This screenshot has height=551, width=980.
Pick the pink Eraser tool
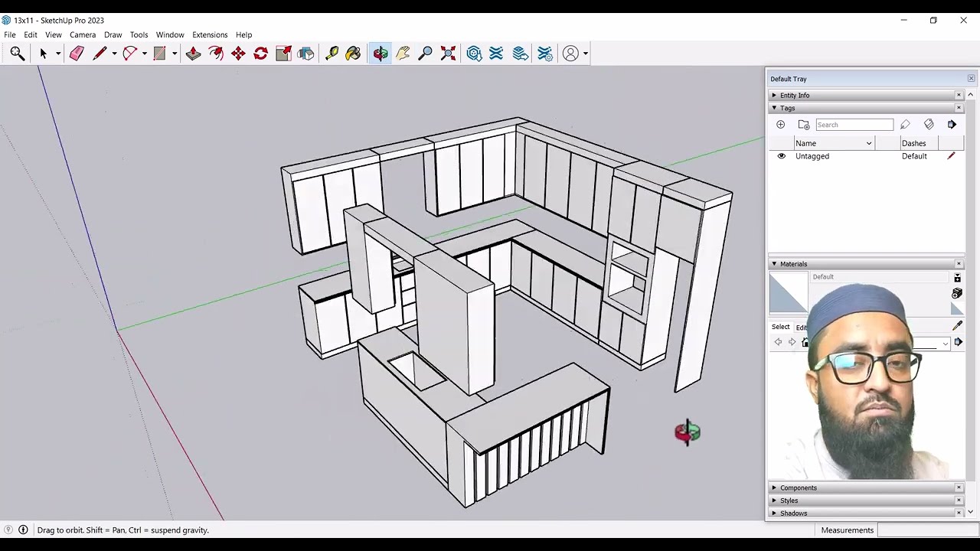[77, 53]
